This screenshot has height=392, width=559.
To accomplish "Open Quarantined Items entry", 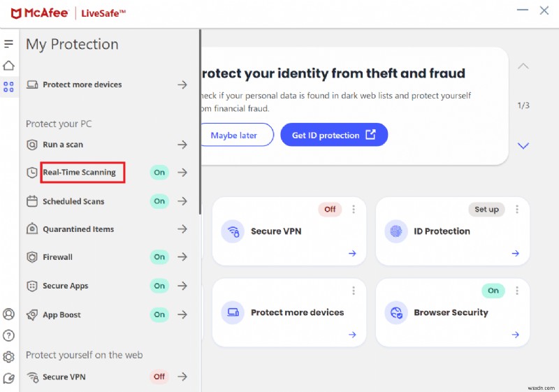I will tap(78, 229).
